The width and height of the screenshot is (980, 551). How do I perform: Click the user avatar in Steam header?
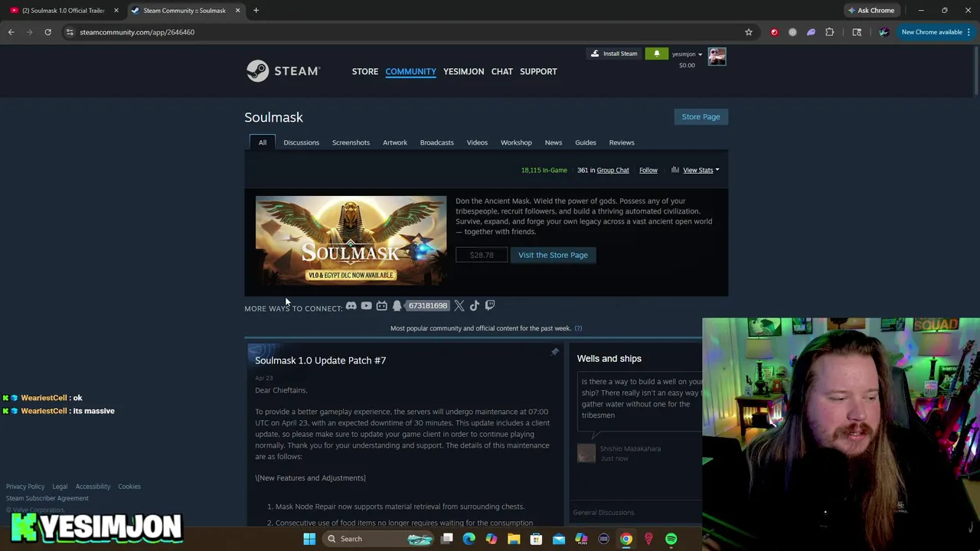point(717,57)
